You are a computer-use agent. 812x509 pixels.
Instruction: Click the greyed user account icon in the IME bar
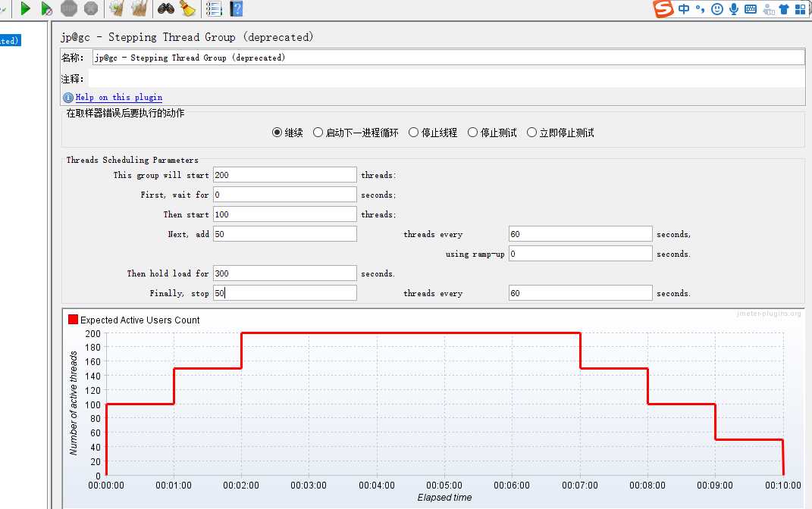[769, 9]
